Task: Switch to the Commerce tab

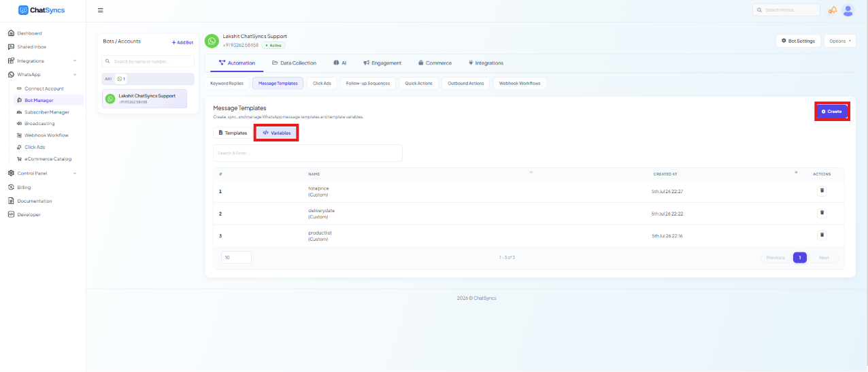Action: 435,63
